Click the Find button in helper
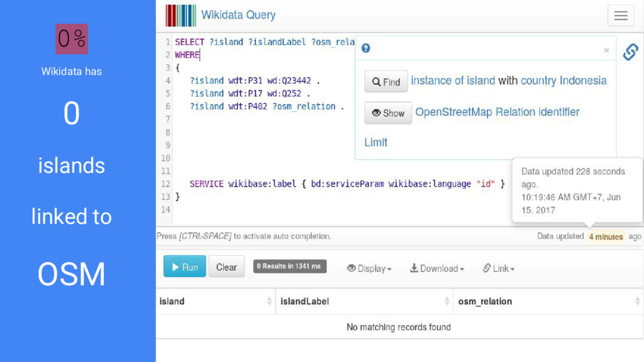644x362 pixels. (x=386, y=81)
